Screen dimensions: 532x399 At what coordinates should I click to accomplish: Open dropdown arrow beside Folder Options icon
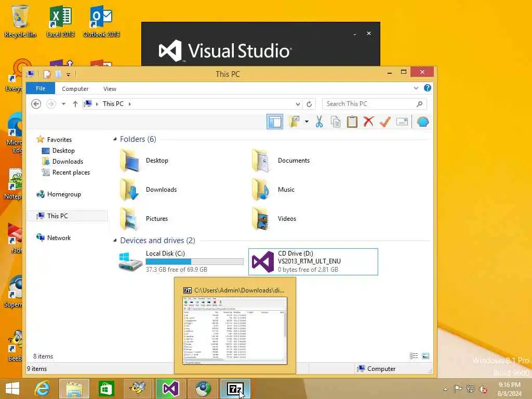click(307, 122)
